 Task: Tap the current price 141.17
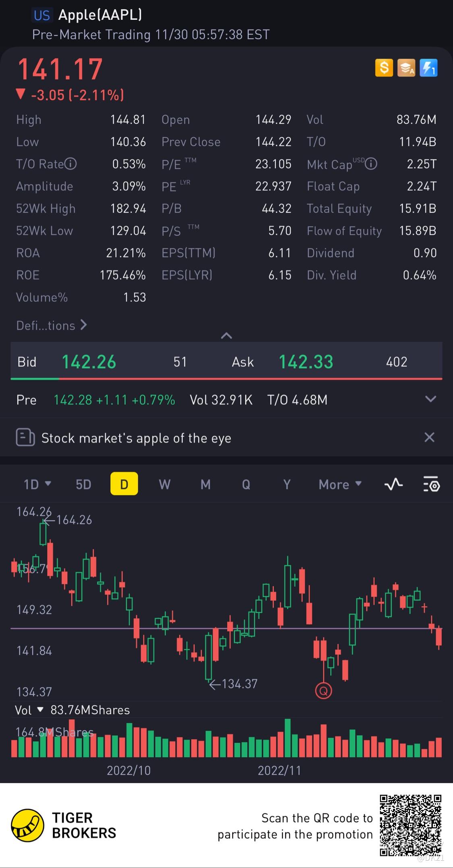pos(60,69)
